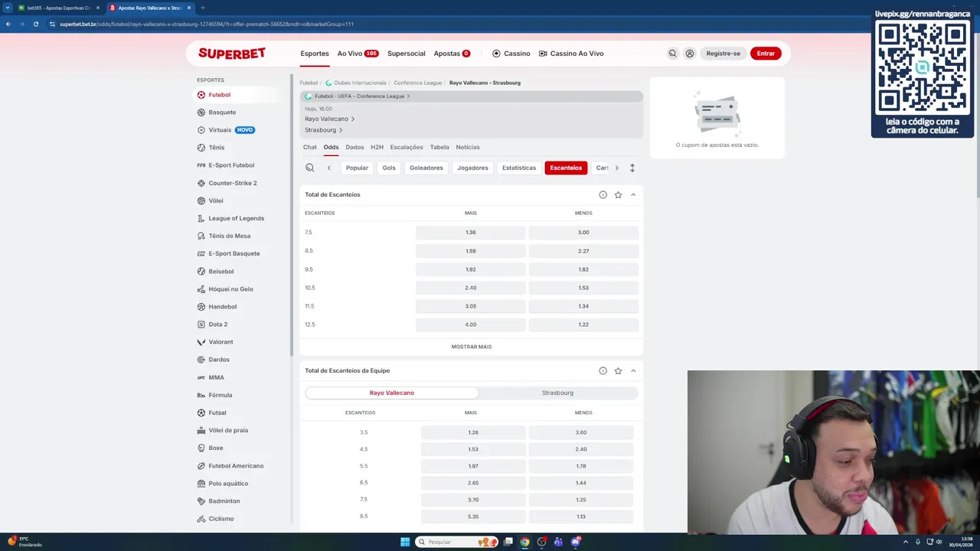The height and width of the screenshot is (551, 980).
Task: Reload the page with browser refresh button
Action: [x=35, y=24]
